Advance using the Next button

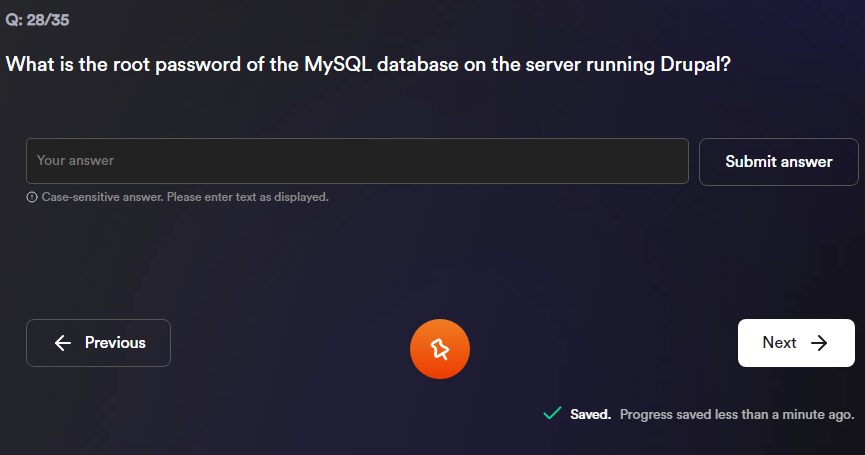click(x=795, y=343)
